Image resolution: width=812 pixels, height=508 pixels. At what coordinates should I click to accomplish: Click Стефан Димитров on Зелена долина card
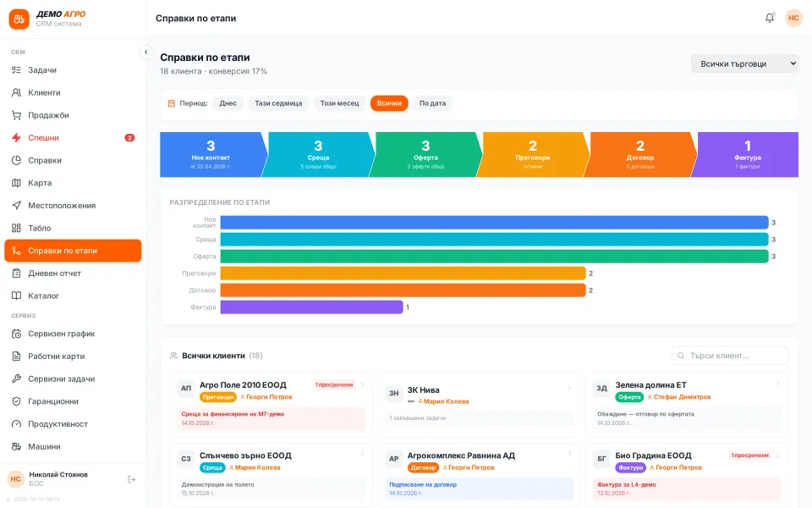[x=679, y=397]
